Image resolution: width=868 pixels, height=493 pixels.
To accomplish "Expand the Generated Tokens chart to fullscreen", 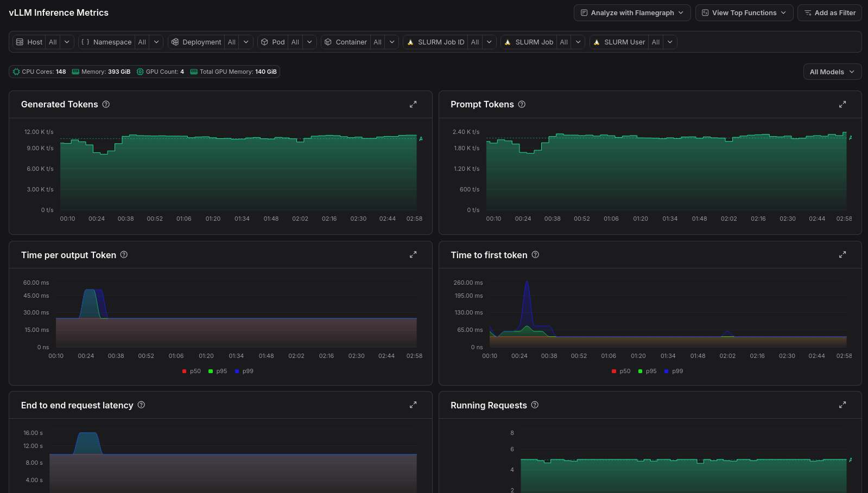I will coord(413,104).
